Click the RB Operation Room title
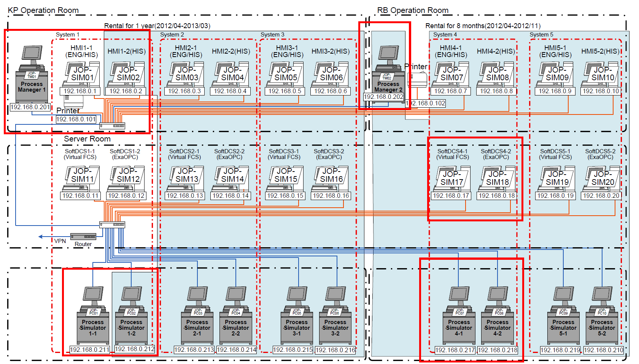Viewport: 639px width, 364px height. point(413,10)
